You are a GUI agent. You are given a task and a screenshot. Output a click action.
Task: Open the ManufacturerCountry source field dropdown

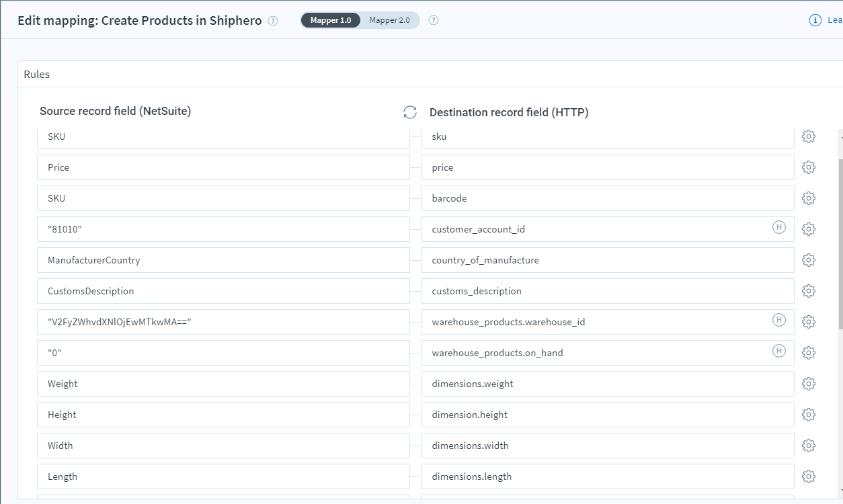pos(224,259)
